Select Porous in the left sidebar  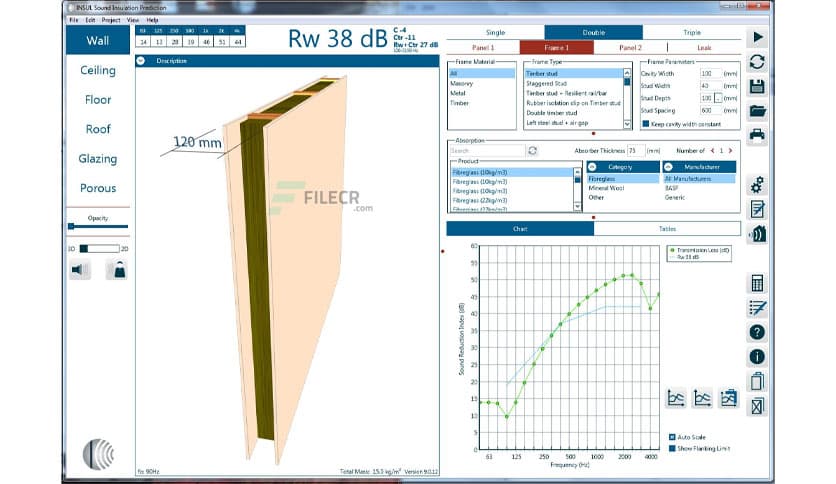[x=98, y=188]
